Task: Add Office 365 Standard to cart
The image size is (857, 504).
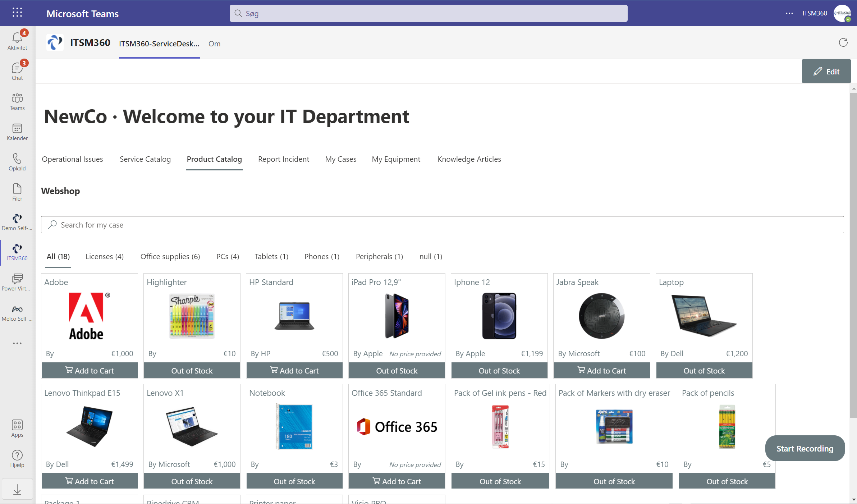Action: click(x=397, y=481)
